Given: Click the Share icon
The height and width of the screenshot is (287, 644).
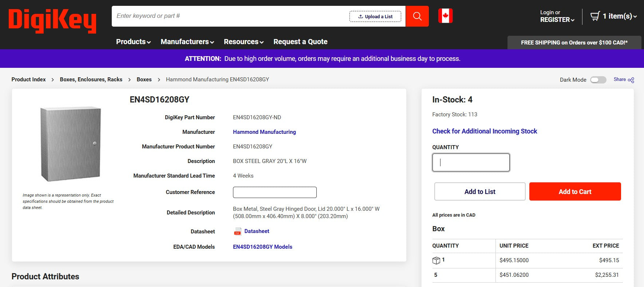Looking at the screenshot, I should 631,80.
